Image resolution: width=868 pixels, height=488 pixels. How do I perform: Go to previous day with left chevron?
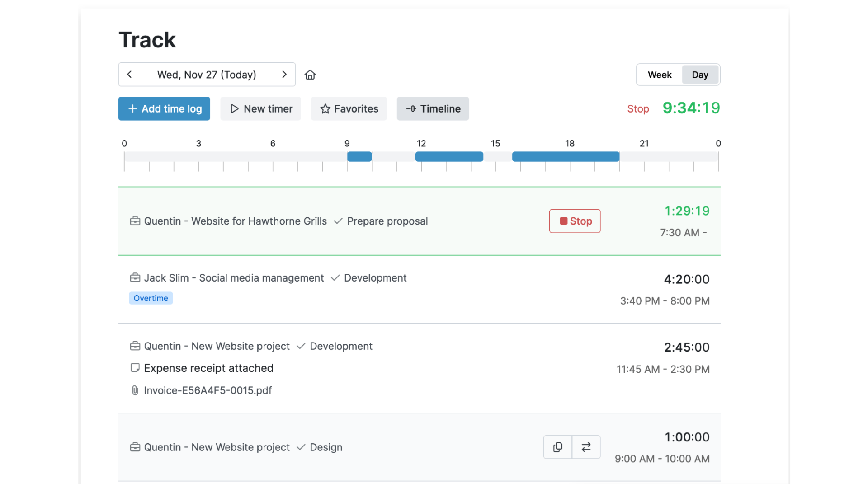129,75
